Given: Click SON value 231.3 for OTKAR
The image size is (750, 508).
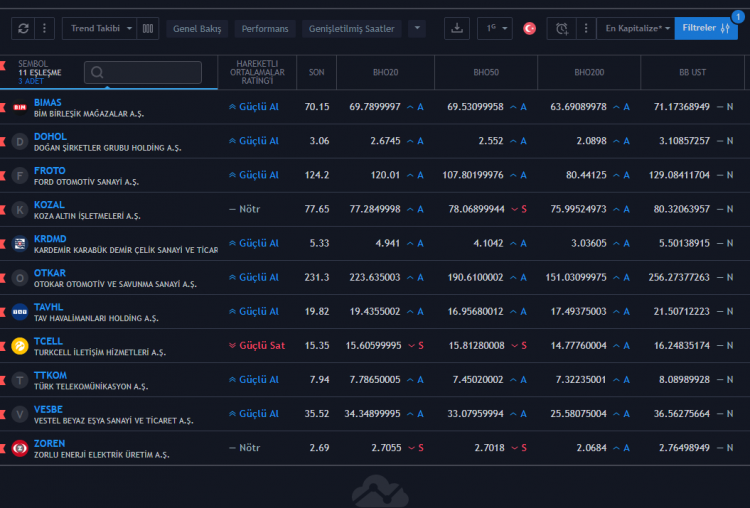Looking at the screenshot, I should click(x=317, y=277).
